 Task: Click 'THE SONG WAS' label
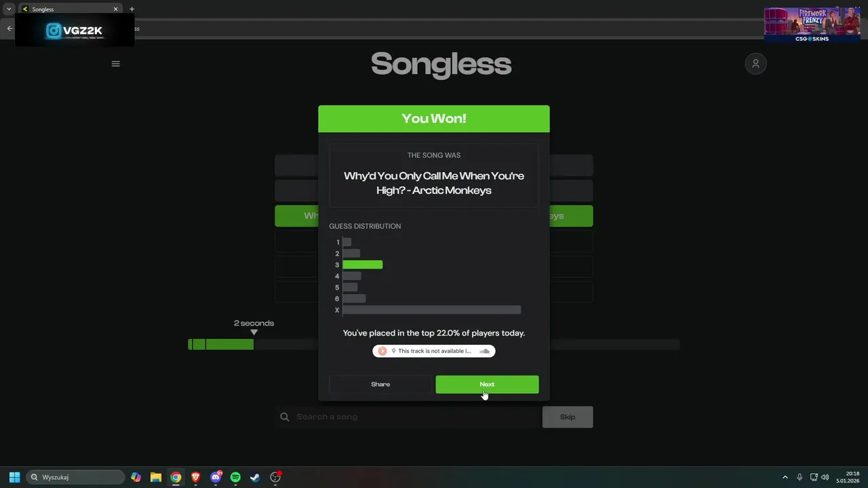coord(434,155)
